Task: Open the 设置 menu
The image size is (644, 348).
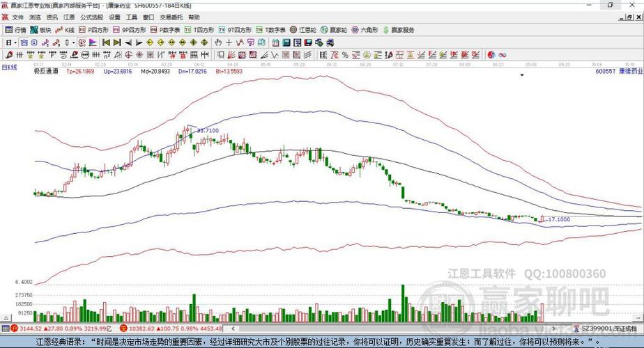Action: pyautogui.click(x=114, y=17)
